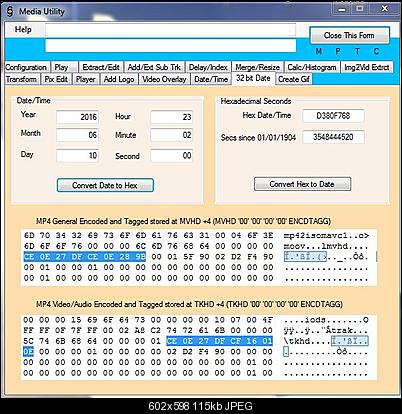Click the Hex Date/Time field
This screenshot has width=402, height=414.
point(333,116)
